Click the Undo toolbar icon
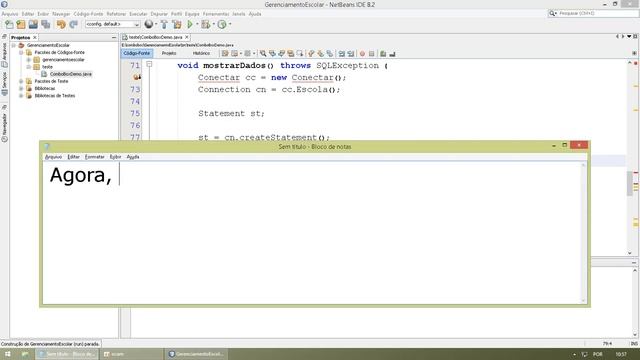640x360 pixels. click(x=61, y=24)
